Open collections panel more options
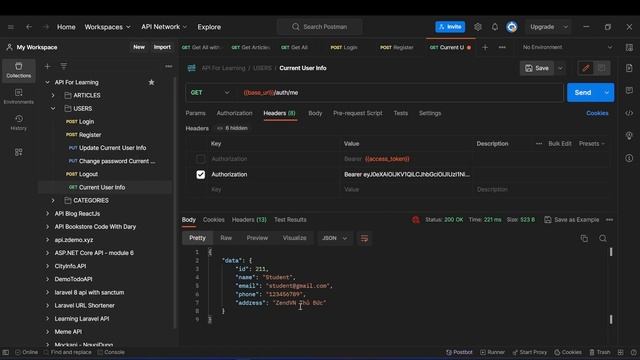 click(169, 66)
